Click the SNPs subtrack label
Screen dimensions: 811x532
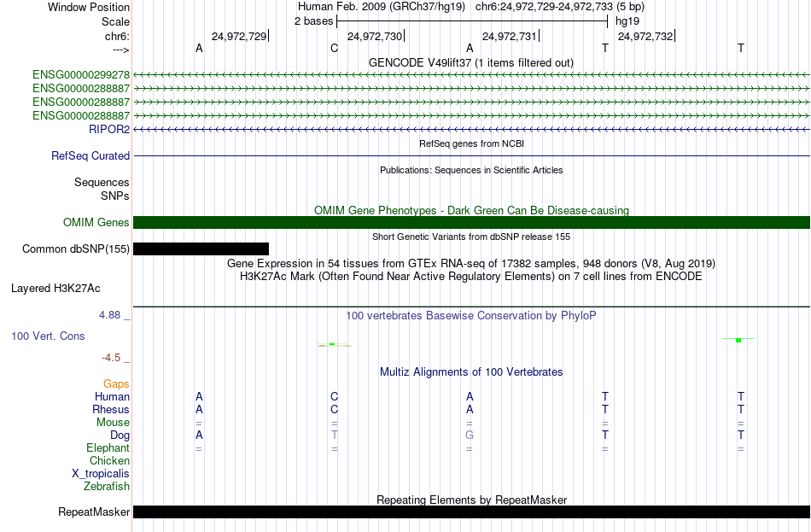pos(115,196)
